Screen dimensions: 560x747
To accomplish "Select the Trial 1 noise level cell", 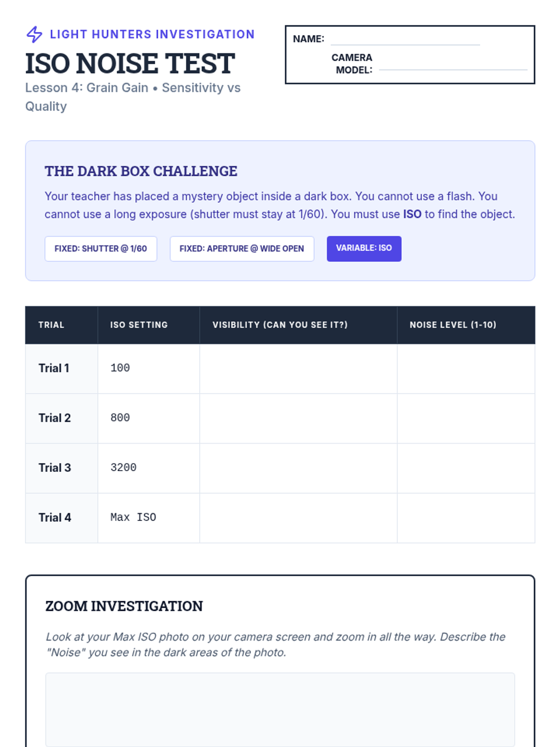I will coord(466,368).
